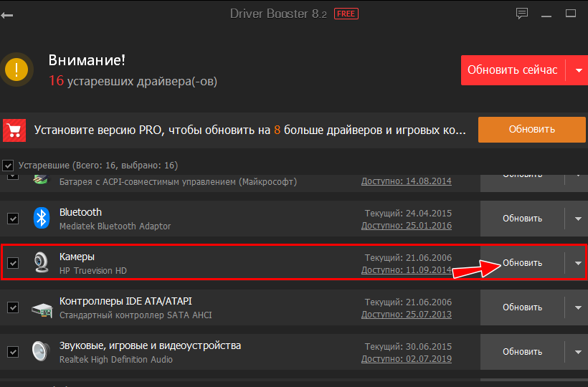The width and height of the screenshot is (588, 387).
Task: Open link Доступно: 02.07.2019
Action: click(406, 359)
